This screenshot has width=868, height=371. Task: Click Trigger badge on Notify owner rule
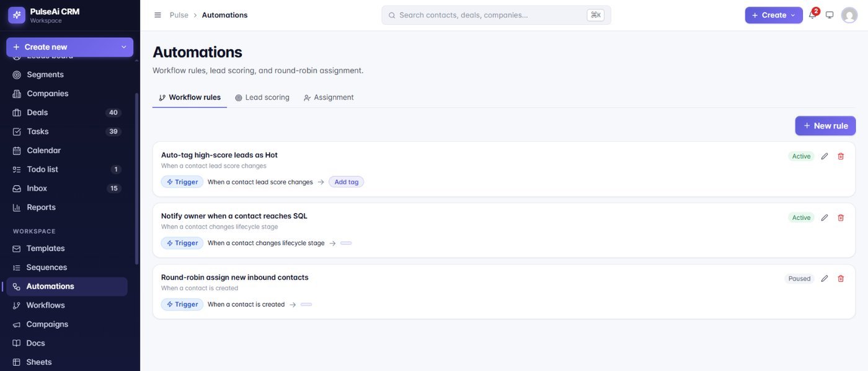pos(182,243)
